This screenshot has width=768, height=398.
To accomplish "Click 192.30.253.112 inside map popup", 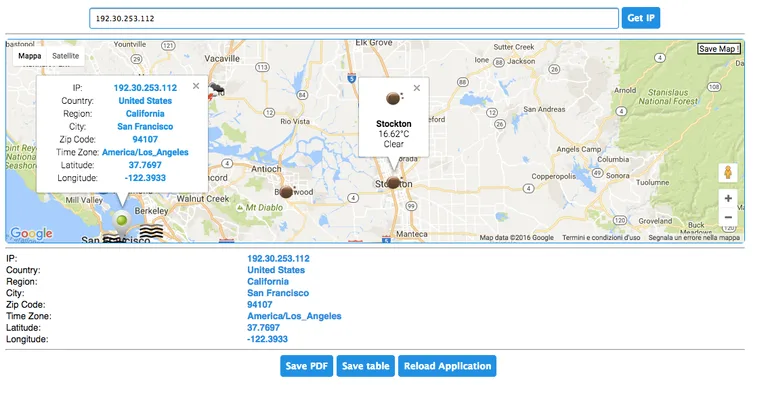I will tap(145, 88).
